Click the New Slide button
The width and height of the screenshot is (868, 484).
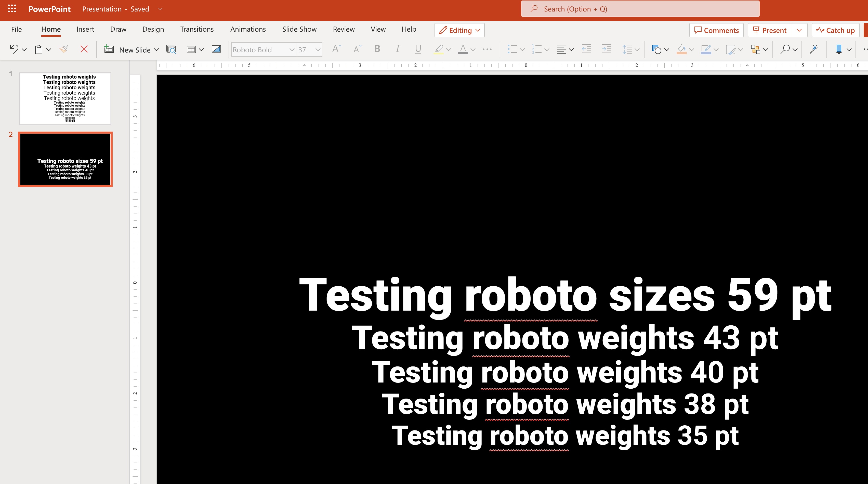tap(127, 49)
